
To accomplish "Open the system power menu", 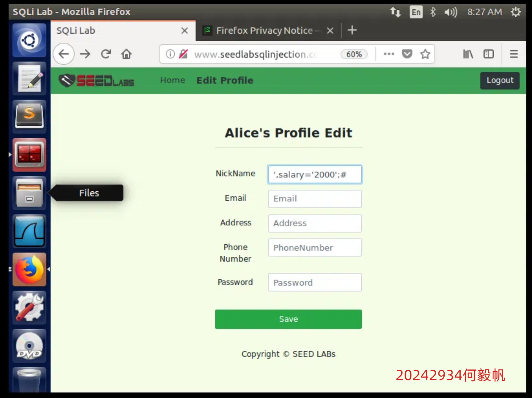I will 516,12.
